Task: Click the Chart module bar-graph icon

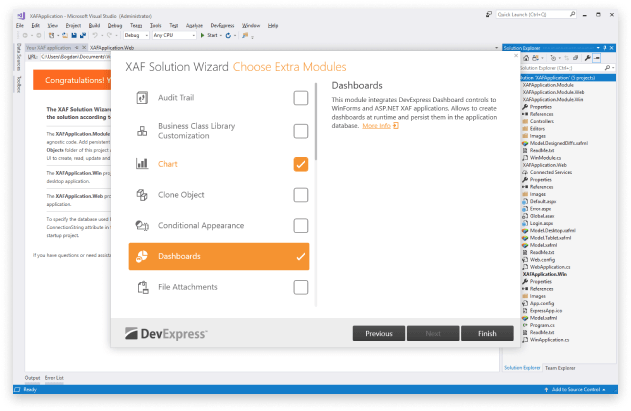Action: [x=142, y=164]
